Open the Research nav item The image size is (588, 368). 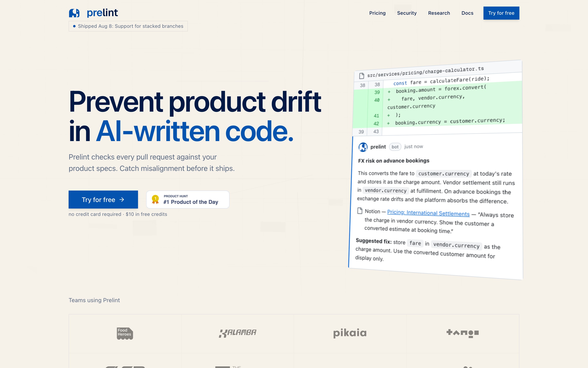439,13
